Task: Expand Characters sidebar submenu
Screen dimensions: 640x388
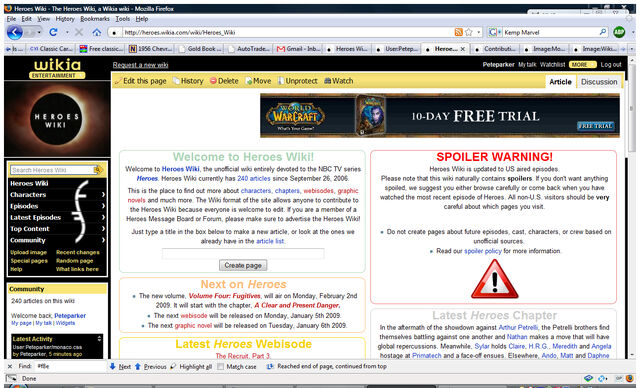Action: [x=103, y=195]
